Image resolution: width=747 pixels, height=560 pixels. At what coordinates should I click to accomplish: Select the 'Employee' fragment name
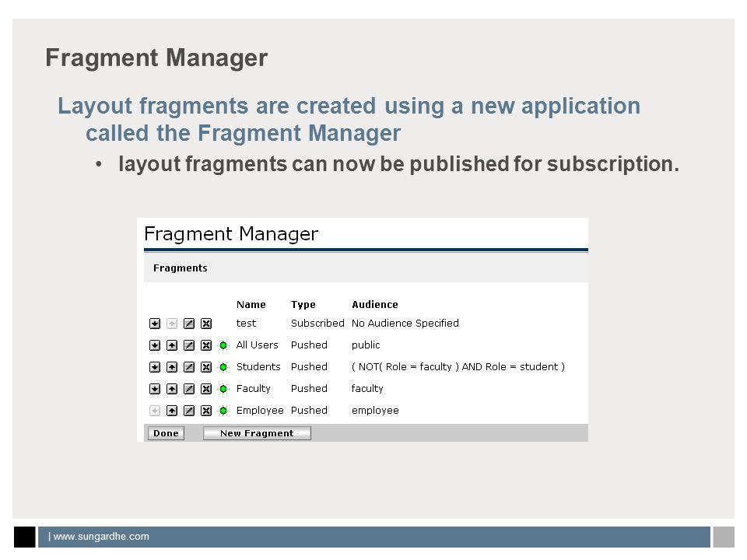(x=260, y=411)
